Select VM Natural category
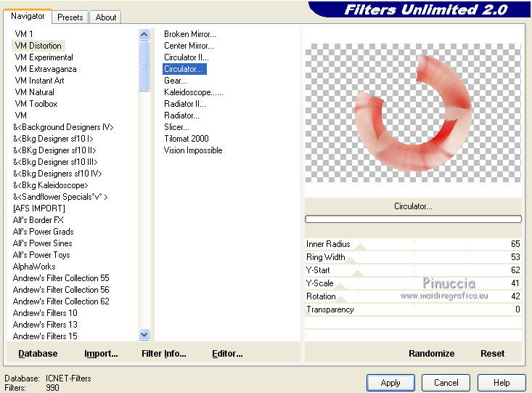The height and width of the screenshot is (393, 532). click(34, 92)
